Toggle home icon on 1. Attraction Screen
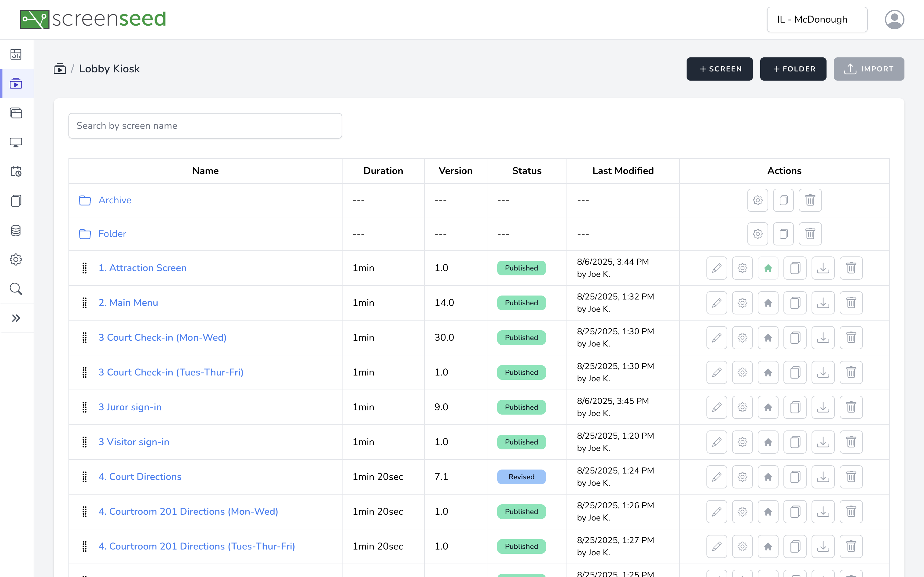 (768, 268)
